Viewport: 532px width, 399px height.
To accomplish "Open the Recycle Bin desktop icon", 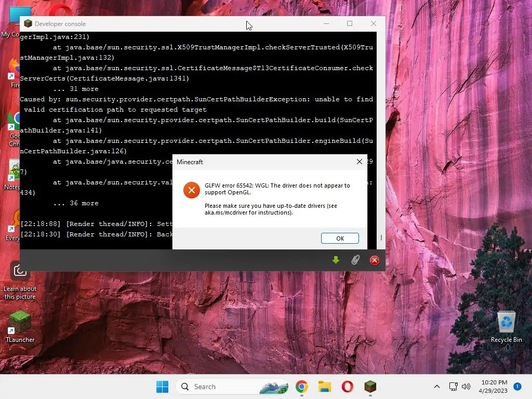I will 506,327.
